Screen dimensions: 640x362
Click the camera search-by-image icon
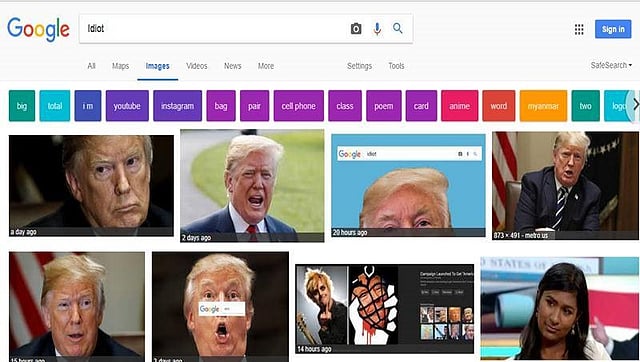[356, 29]
